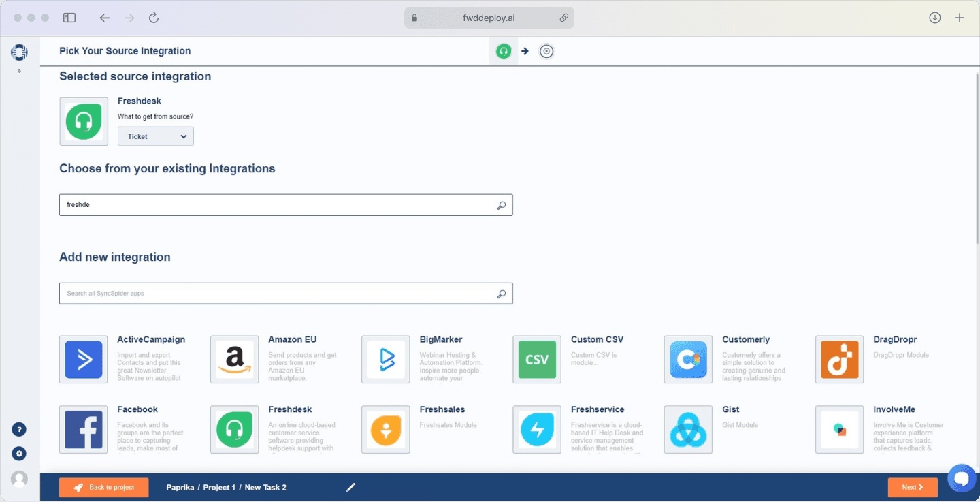Click the Back to project button
Viewport: 980px width, 502px height.
pos(104,488)
